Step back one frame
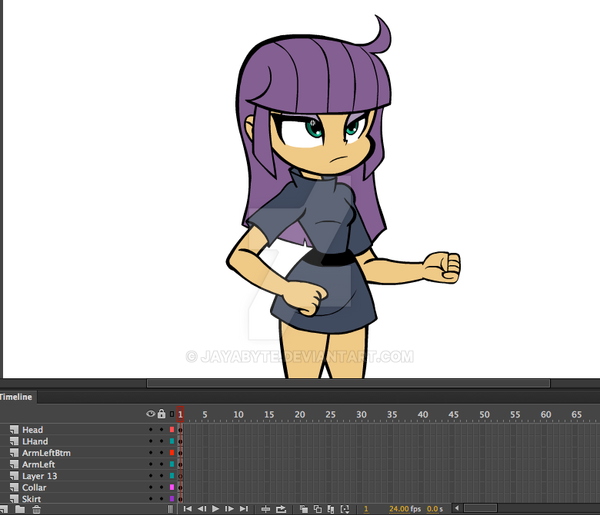Viewport: 600px width, 515px height. [x=202, y=509]
